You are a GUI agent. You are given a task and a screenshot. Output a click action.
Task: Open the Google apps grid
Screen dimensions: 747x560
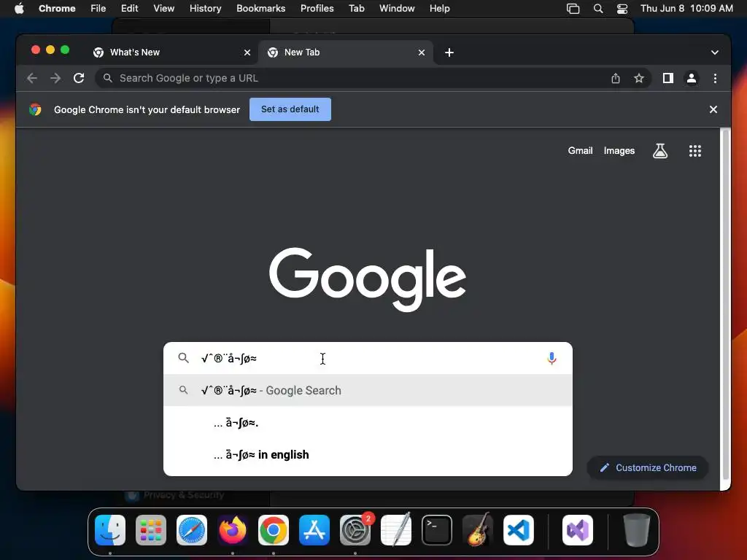click(694, 151)
